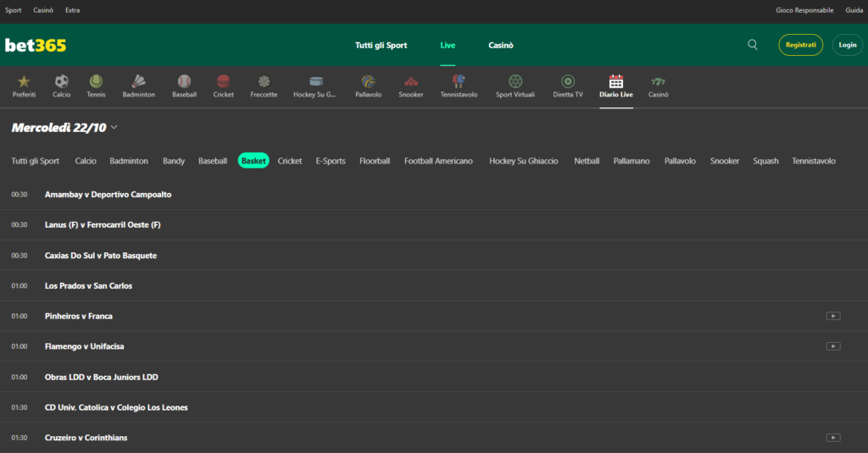This screenshot has width=868, height=453.
Task: Watch the Flamengo v Unifacisa stream
Action: click(x=833, y=346)
